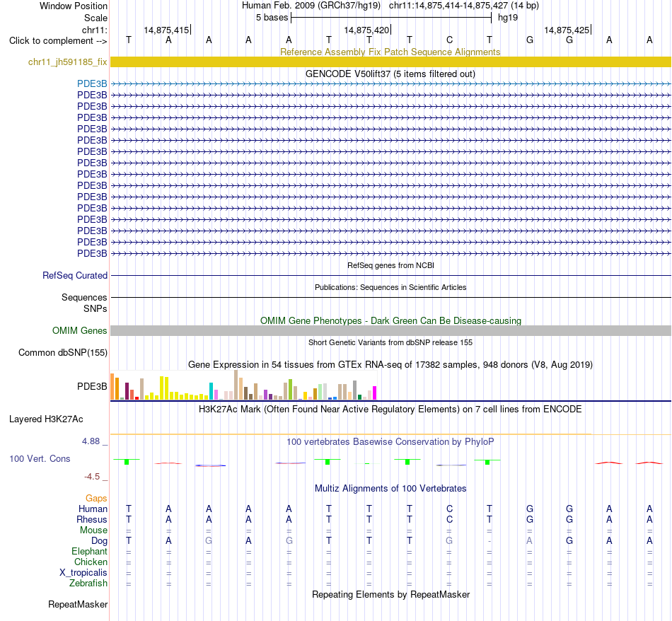Open the yellow fix patch alignment bar

(390, 62)
